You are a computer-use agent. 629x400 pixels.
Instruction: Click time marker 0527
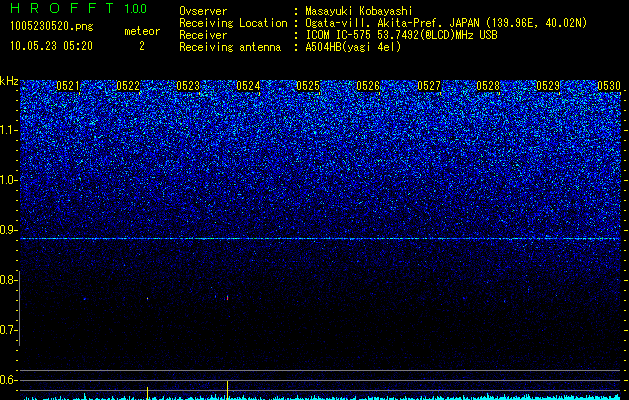point(429,86)
